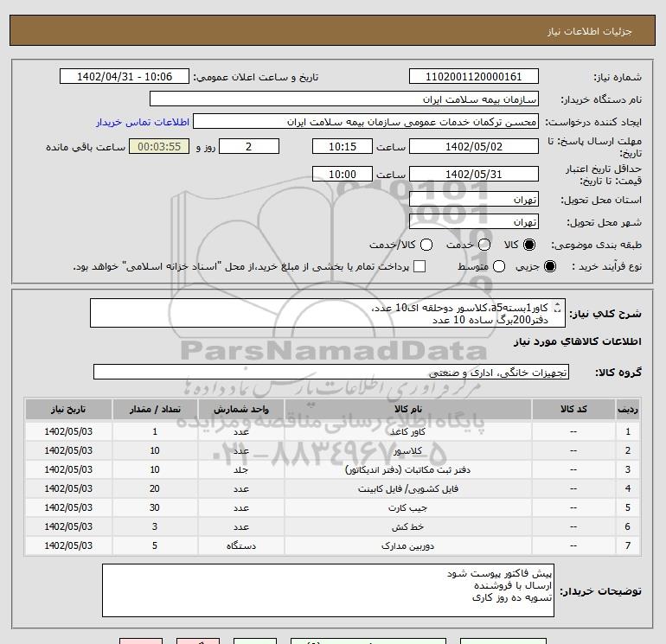
Task: Click the تاریخ نیاز column header
Action: click(x=68, y=409)
